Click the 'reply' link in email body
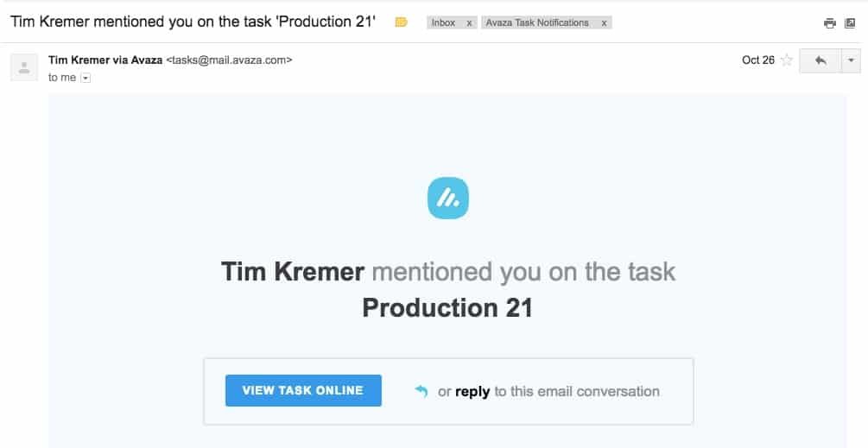This screenshot has width=868, height=448. click(472, 391)
